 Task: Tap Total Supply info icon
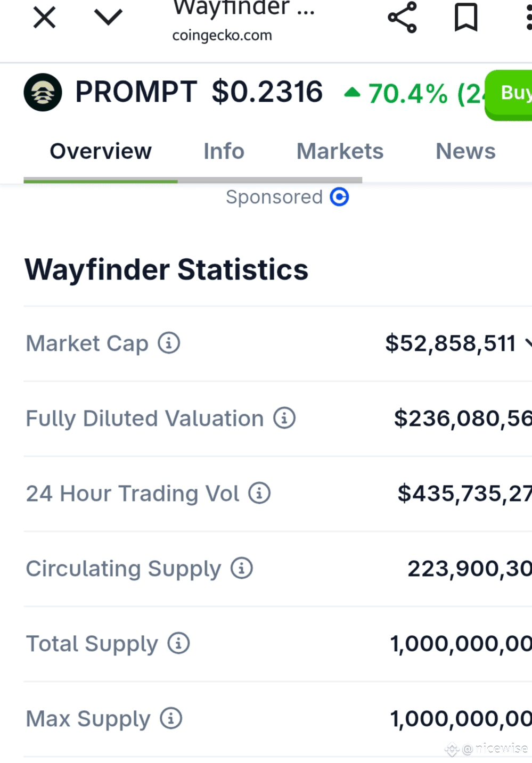(x=178, y=643)
